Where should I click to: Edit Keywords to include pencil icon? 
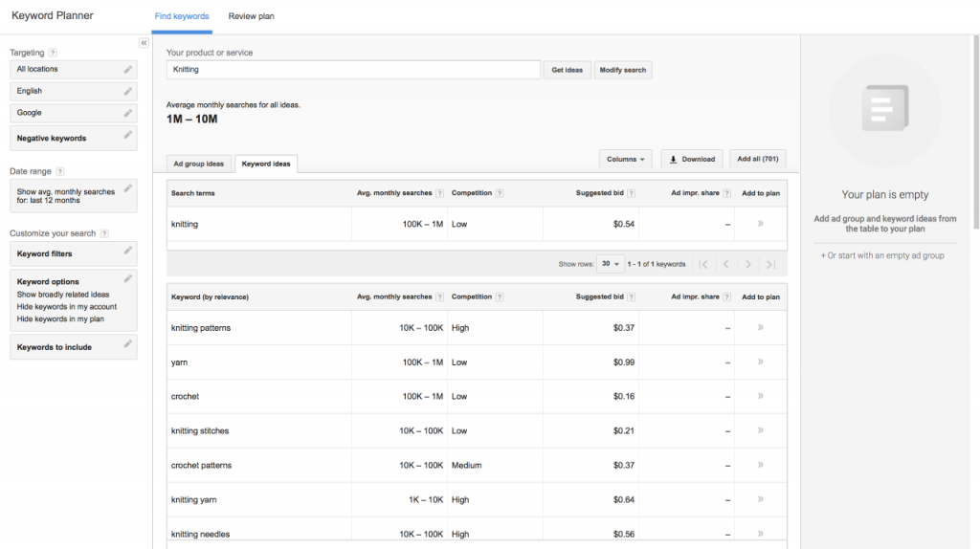127,343
